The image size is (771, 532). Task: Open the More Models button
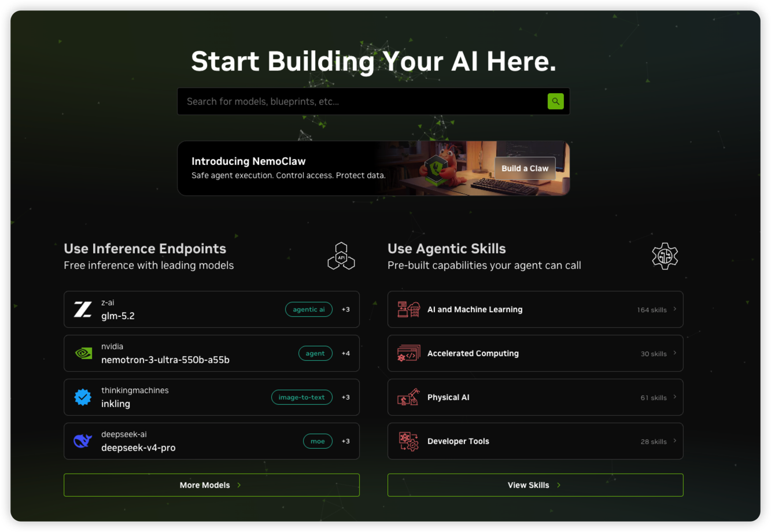click(212, 485)
